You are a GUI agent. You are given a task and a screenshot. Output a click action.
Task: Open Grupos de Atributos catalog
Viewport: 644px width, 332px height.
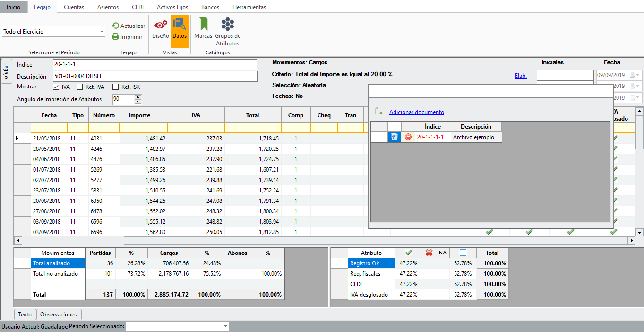tap(228, 32)
